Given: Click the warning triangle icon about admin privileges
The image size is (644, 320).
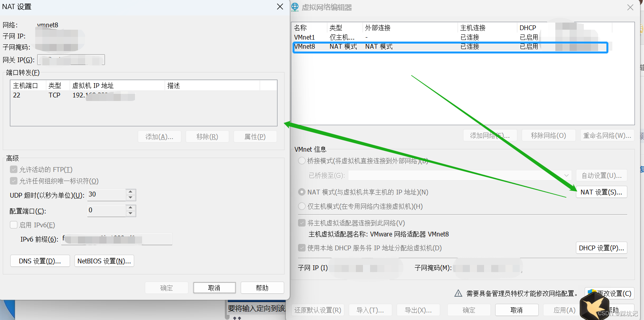Looking at the screenshot, I should tap(458, 293).
